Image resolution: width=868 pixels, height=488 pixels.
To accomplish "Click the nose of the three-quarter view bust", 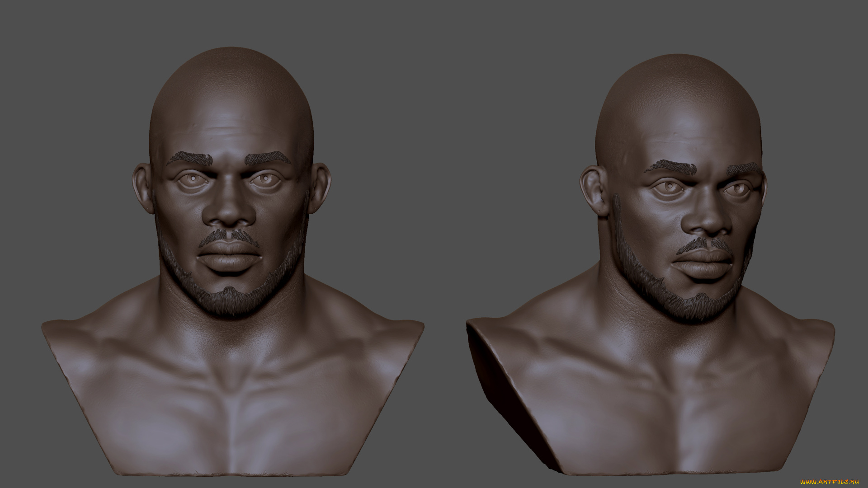I will [708, 222].
